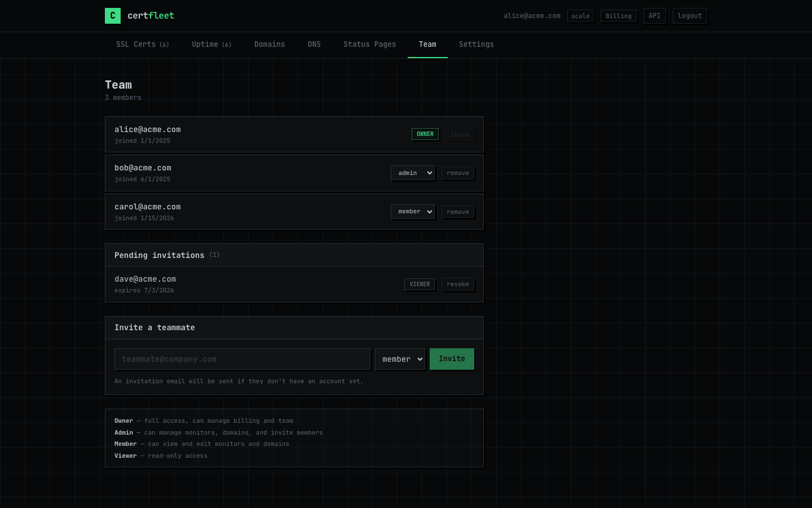
Task: Click the green certfleet C logo icon
Action: (x=113, y=16)
